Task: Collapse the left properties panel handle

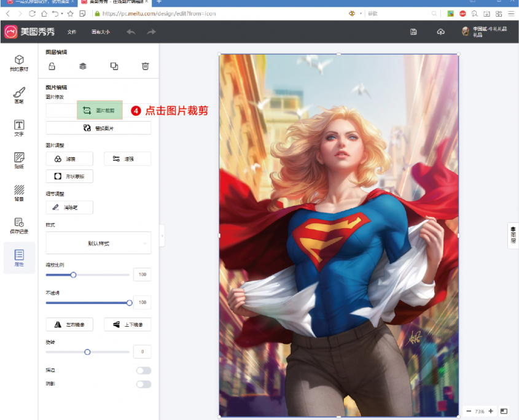Action: click(x=162, y=236)
